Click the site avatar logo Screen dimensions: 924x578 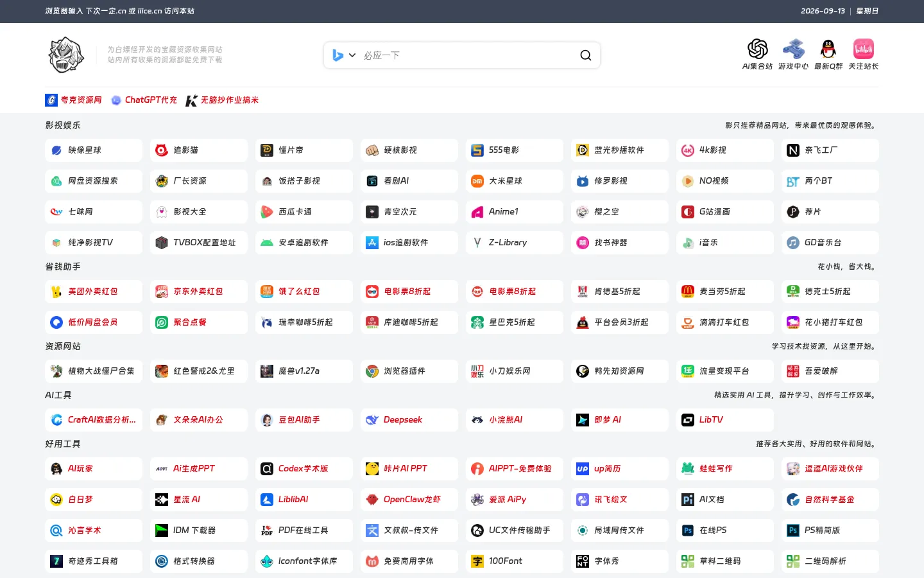tap(66, 55)
